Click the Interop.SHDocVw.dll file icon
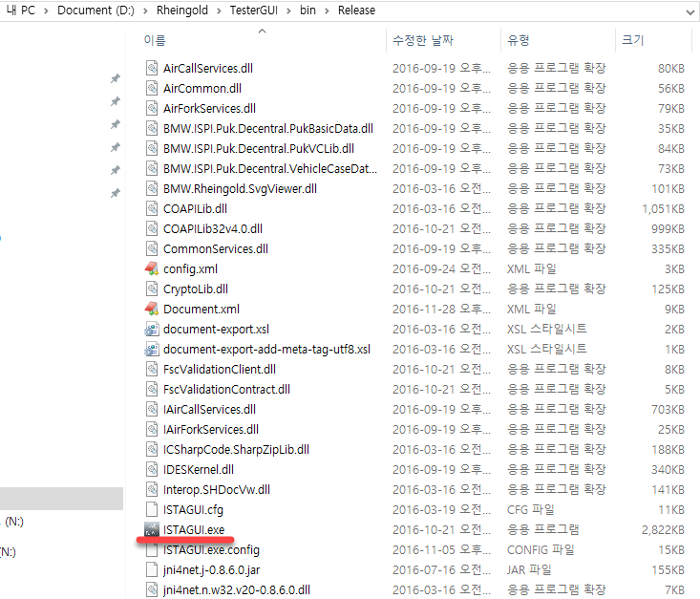Image resolution: width=700 pixels, height=599 pixels. (152, 489)
